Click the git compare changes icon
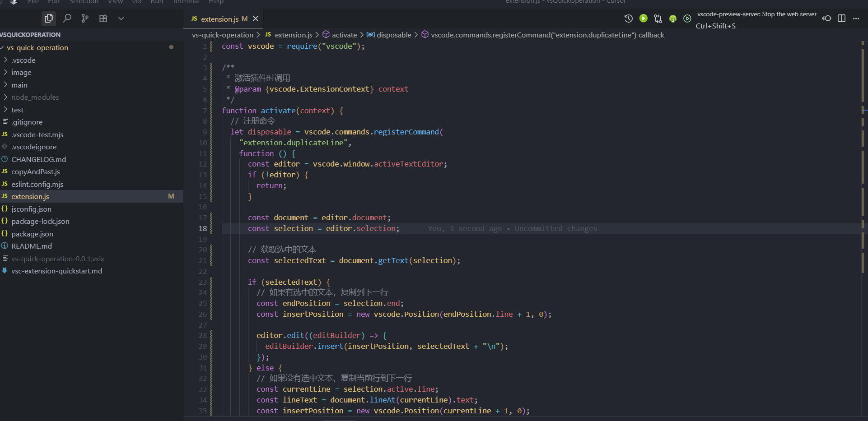 658,19
